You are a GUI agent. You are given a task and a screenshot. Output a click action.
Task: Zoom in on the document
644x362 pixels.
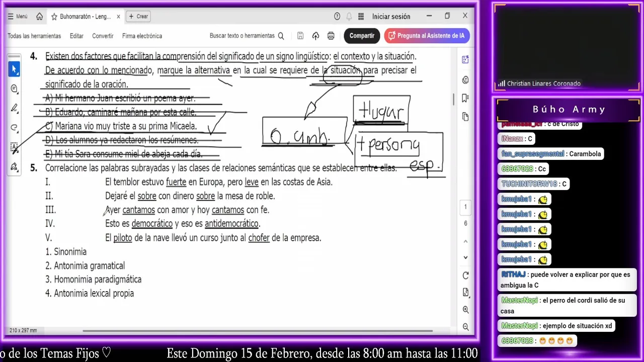click(465, 310)
